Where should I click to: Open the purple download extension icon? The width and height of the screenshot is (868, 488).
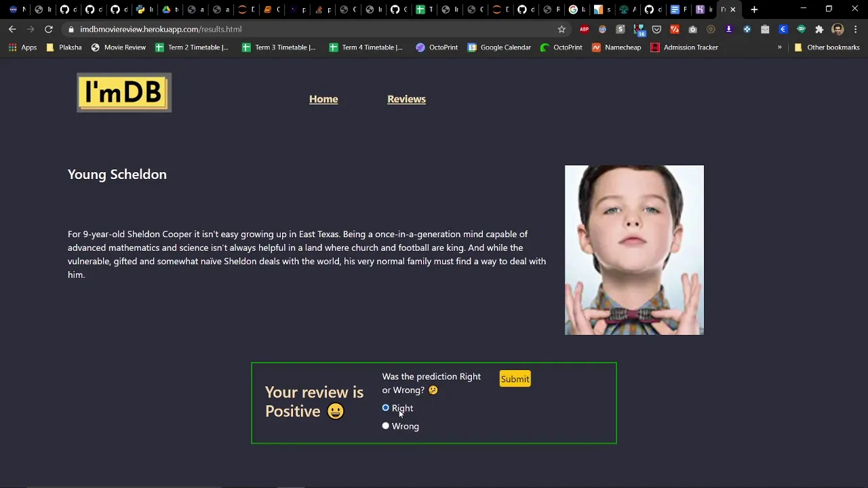click(x=729, y=29)
